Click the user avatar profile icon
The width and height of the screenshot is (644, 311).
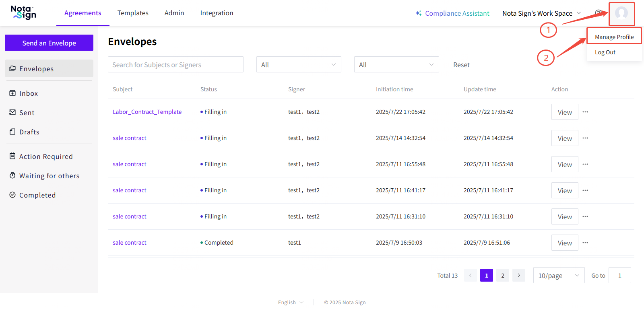[621, 13]
